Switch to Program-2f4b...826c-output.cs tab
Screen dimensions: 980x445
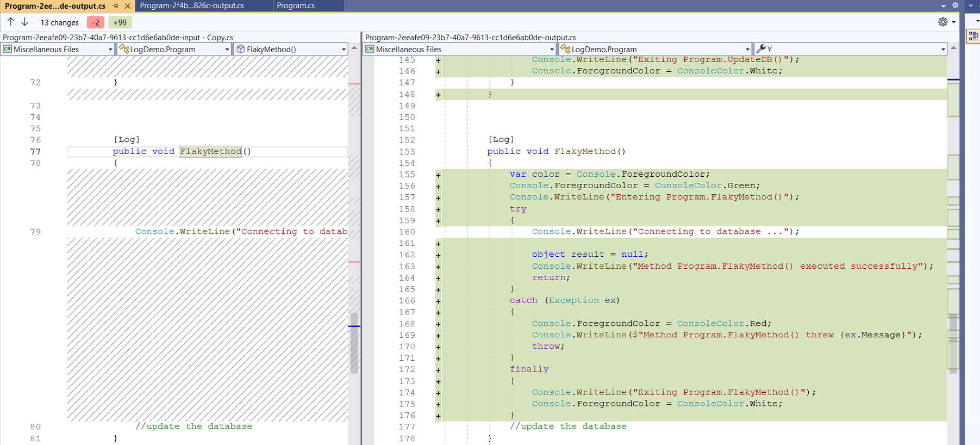[192, 5]
